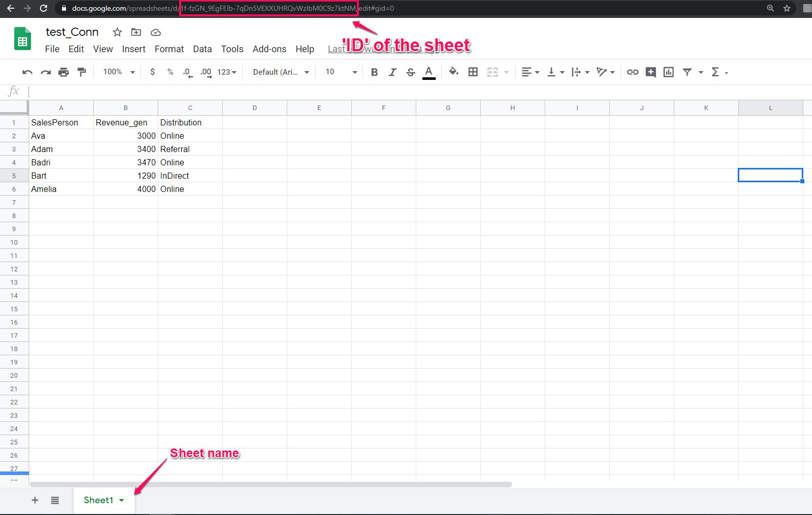Open the Data menu
This screenshot has width=812, height=515.
(202, 49)
